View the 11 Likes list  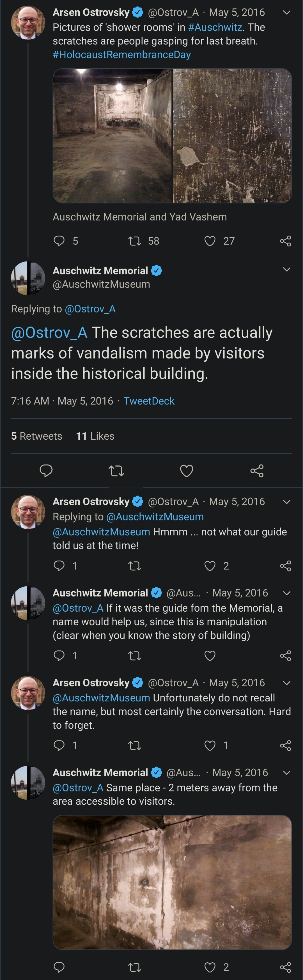tap(95, 436)
